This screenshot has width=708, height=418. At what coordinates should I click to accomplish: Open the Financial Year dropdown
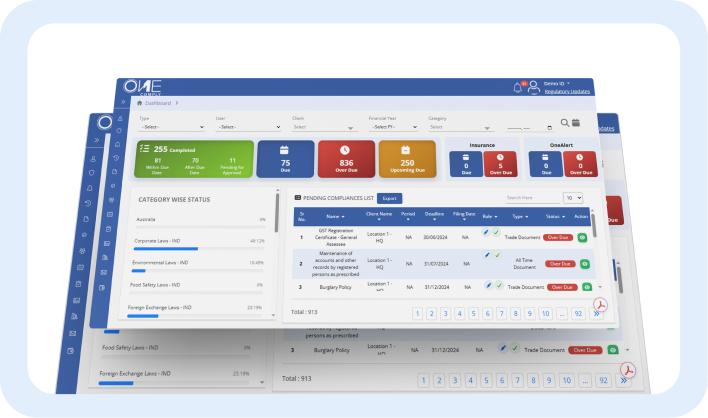pyautogui.click(x=392, y=127)
